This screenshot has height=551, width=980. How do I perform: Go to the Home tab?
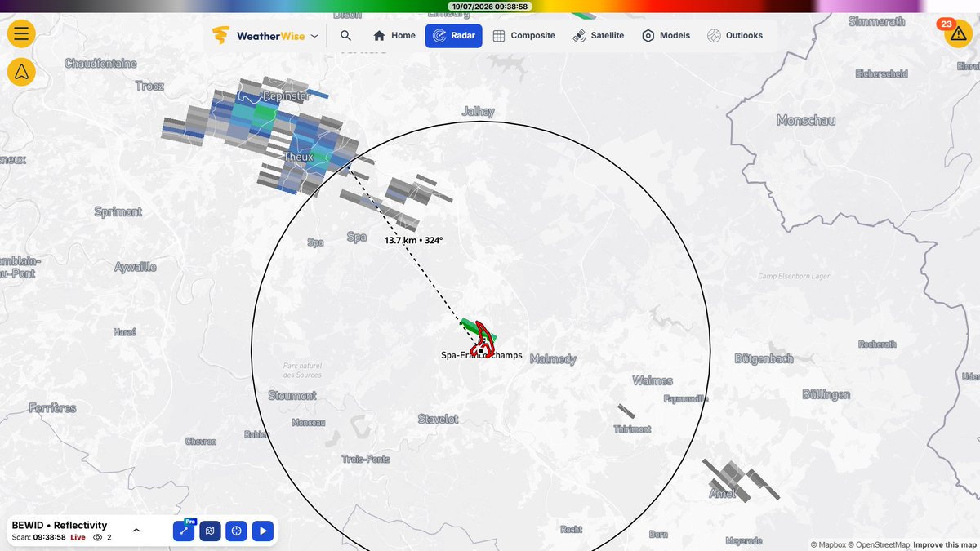pyautogui.click(x=394, y=36)
